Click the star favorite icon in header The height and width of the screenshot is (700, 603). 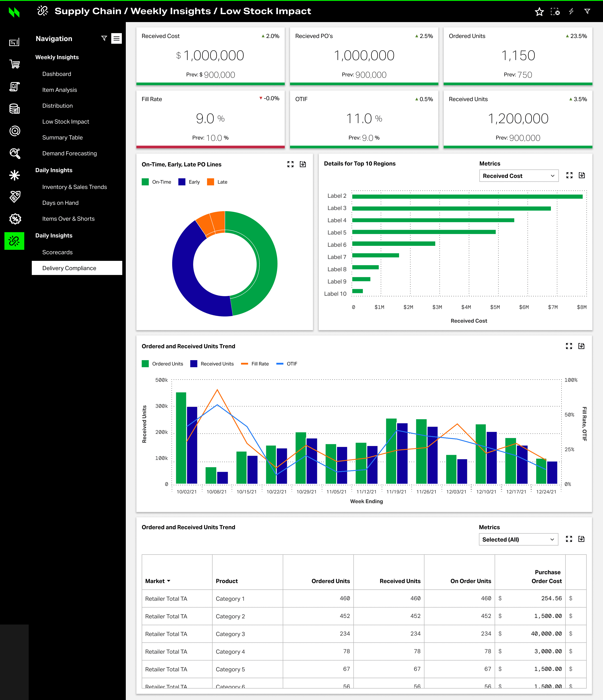pyautogui.click(x=539, y=12)
